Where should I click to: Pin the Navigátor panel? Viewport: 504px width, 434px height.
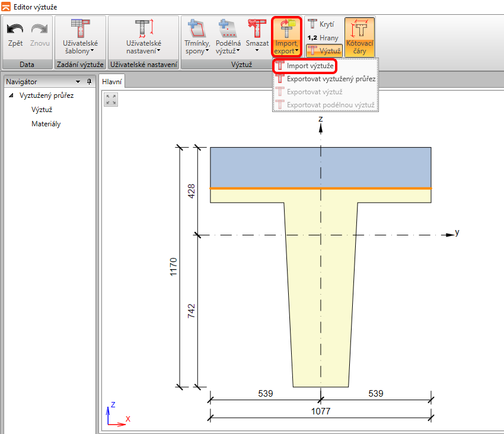[x=89, y=82]
